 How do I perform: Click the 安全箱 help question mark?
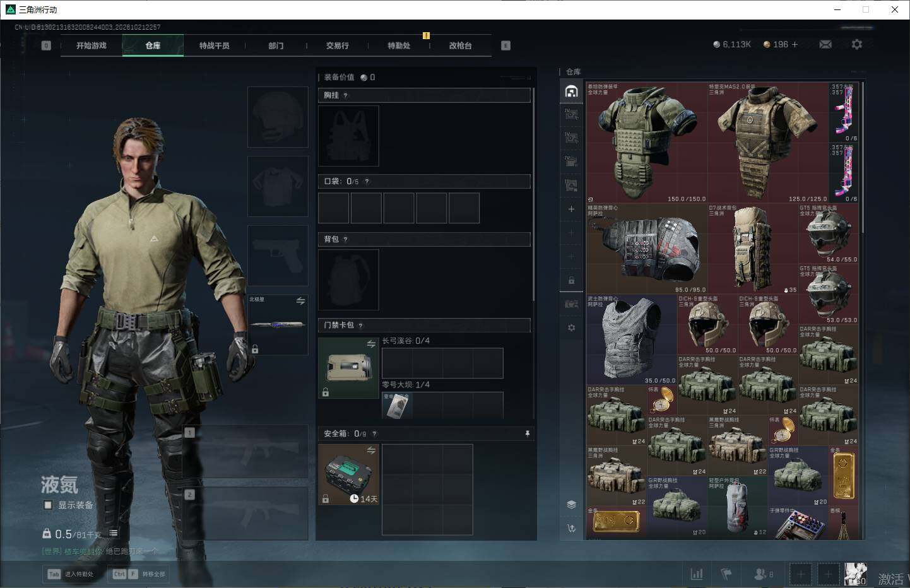point(374,434)
